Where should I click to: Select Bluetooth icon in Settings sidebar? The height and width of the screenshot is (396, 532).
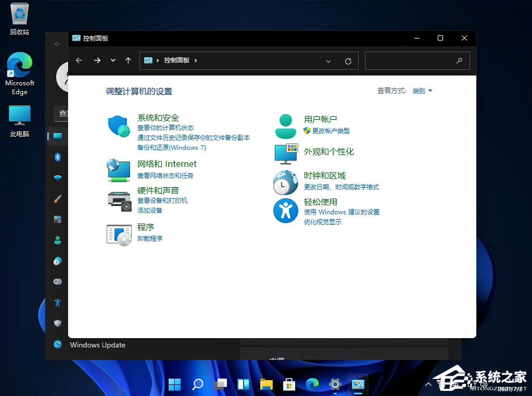(57, 157)
